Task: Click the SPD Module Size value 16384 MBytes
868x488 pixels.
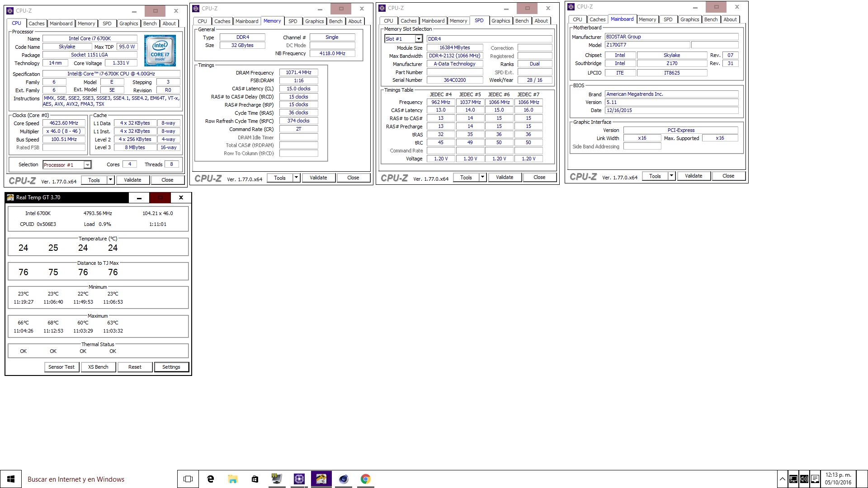Action: [x=454, y=47]
